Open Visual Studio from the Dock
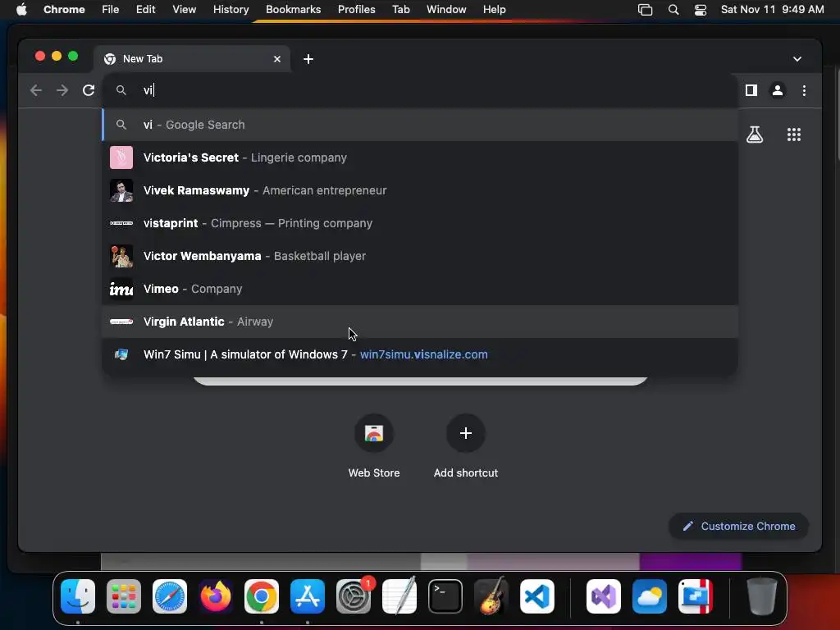840x630 pixels. (604, 596)
